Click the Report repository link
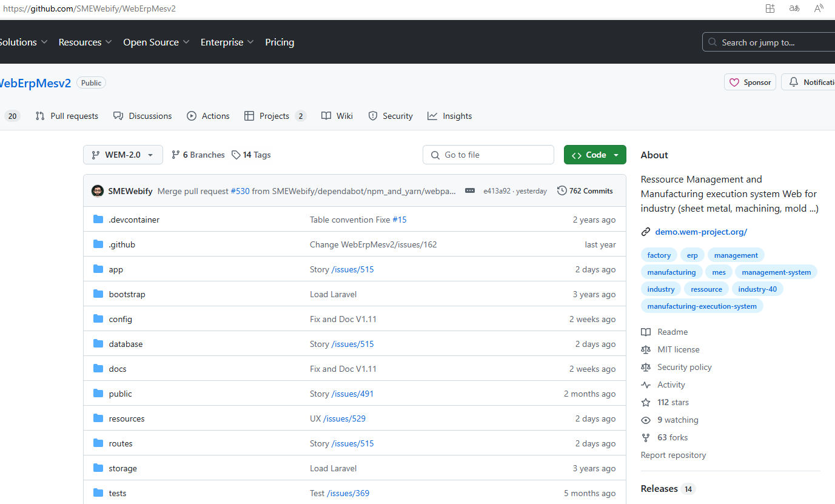The height and width of the screenshot is (504, 835). [x=673, y=455]
